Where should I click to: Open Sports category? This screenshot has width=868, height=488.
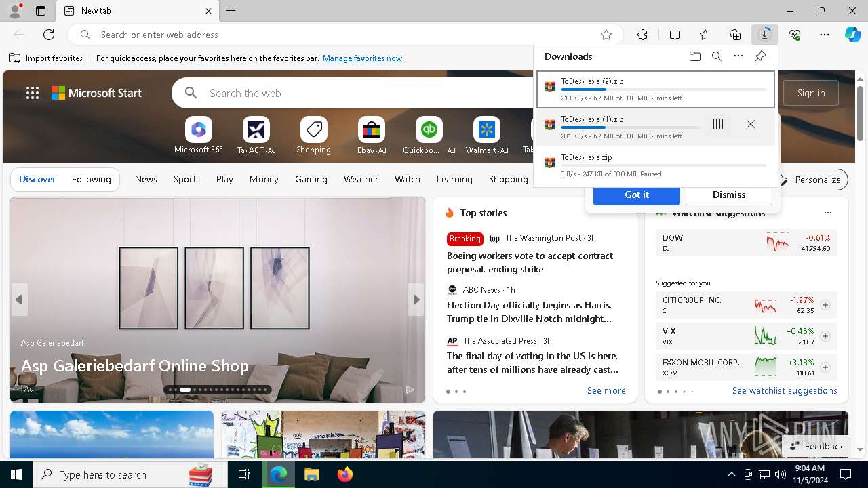pos(186,179)
